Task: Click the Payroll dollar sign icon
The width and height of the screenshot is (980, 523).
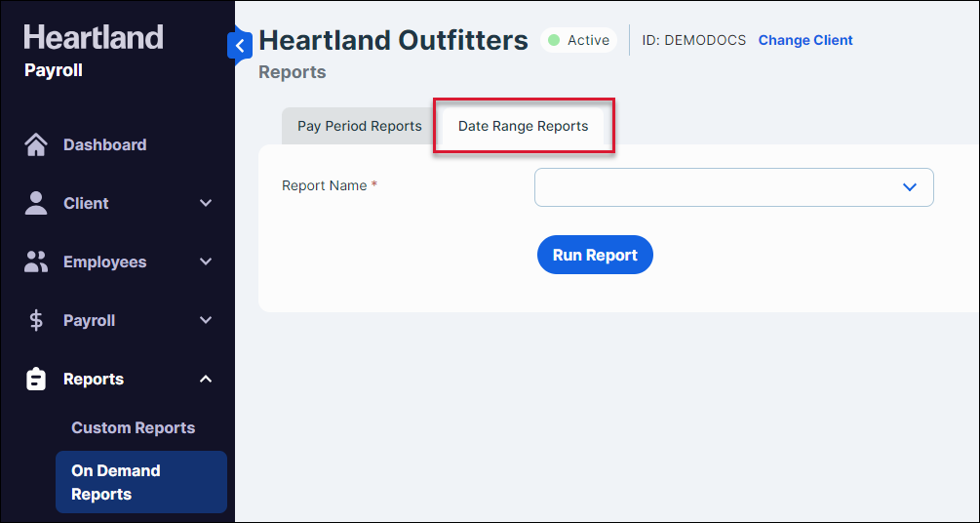Action: [x=36, y=320]
